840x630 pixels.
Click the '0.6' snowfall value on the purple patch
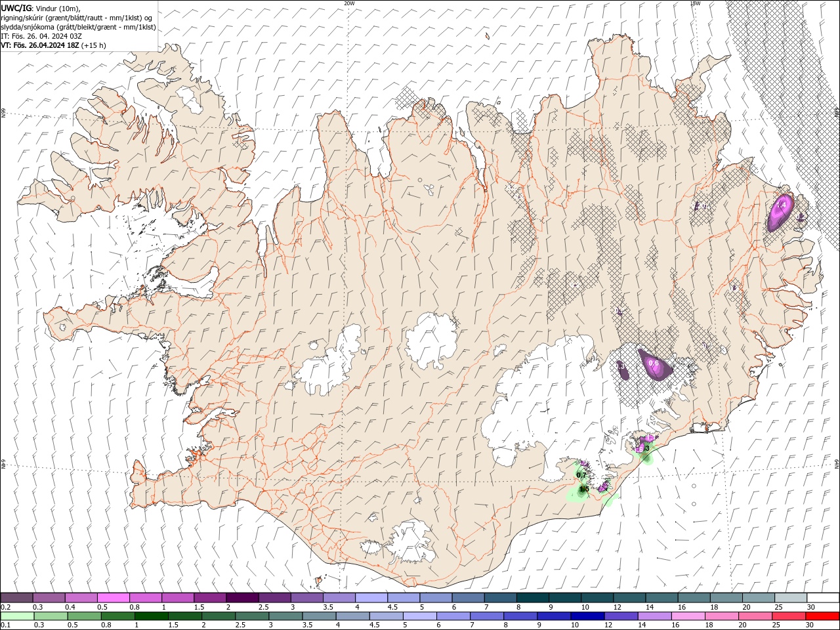point(654,363)
